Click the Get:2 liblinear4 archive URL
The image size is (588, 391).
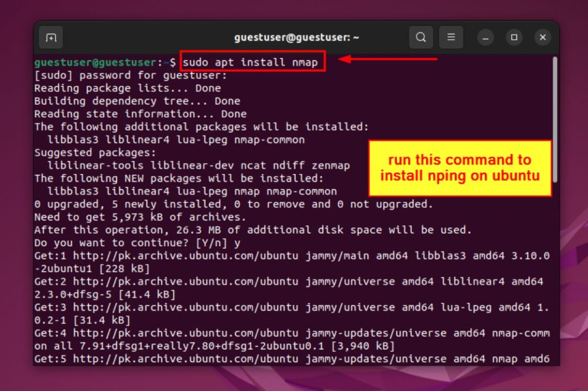pyautogui.click(x=186, y=282)
